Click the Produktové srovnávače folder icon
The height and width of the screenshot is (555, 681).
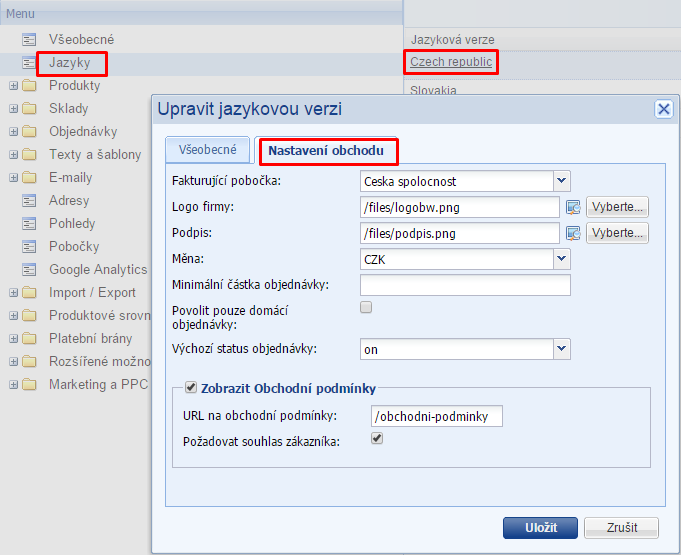(29, 316)
